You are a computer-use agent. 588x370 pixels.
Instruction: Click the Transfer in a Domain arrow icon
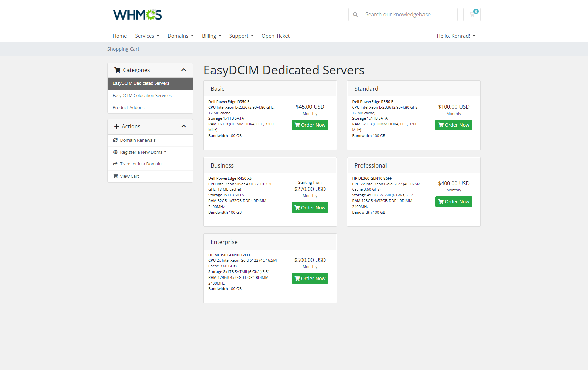tap(115, 164)
